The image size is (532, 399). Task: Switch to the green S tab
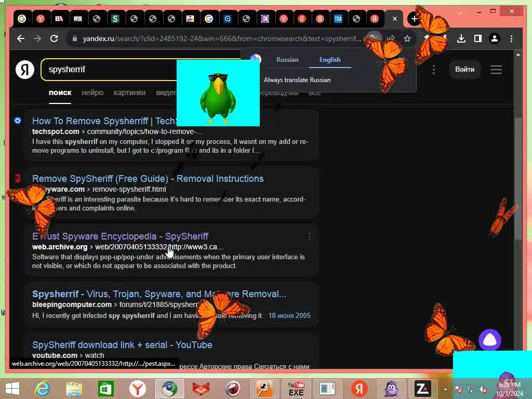click(x=115, y=19)
